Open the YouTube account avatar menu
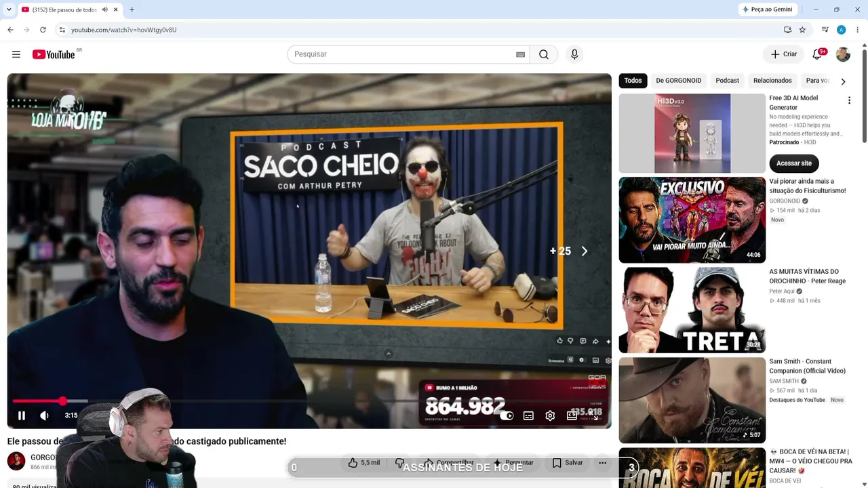 (843, 54)
